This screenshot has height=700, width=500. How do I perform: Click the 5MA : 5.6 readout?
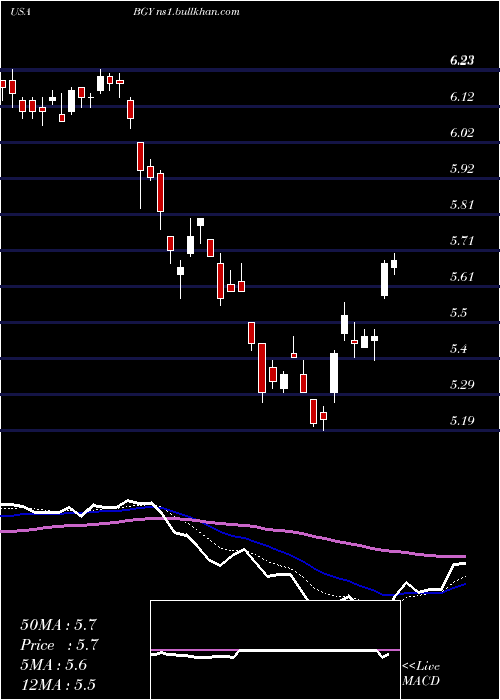click(54, 665)
